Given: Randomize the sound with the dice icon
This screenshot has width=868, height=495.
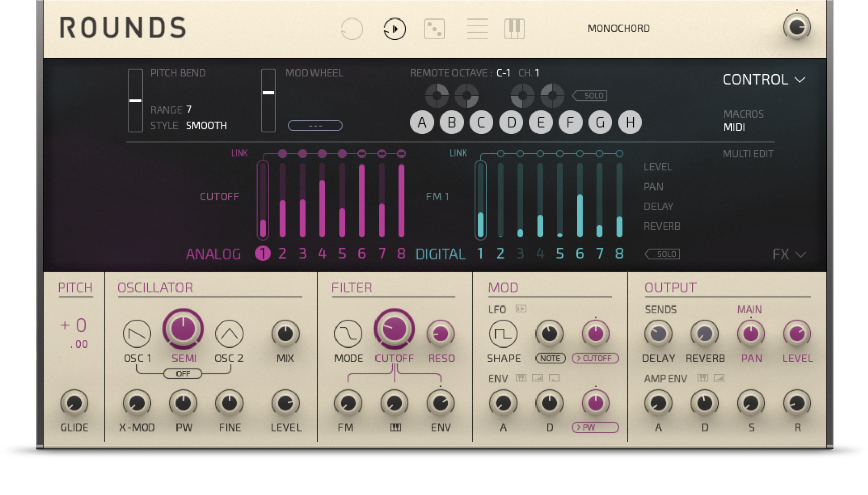Looking at the screenshot, I should pyautogui.click(x=434, y=29).
